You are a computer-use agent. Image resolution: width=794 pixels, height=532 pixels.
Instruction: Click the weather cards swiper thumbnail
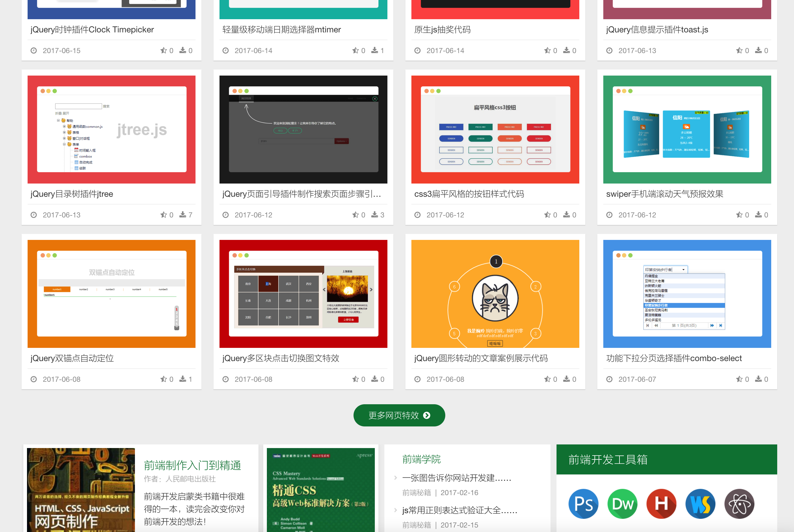687,130
